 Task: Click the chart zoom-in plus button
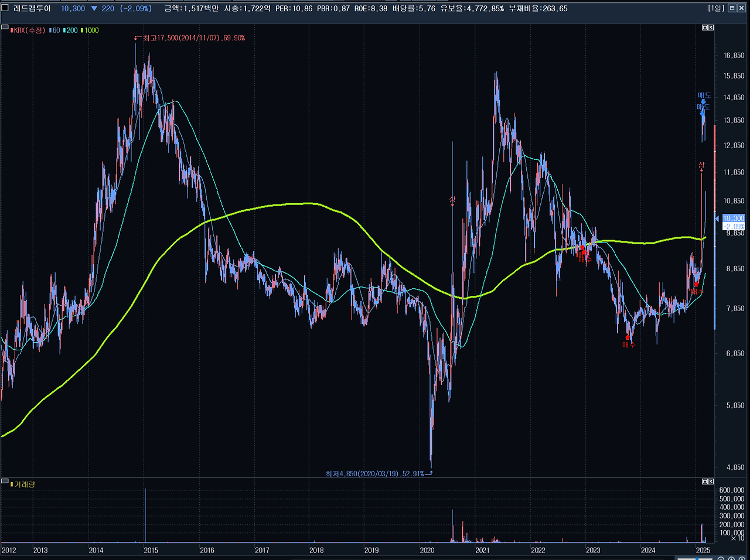pos(732,558)
